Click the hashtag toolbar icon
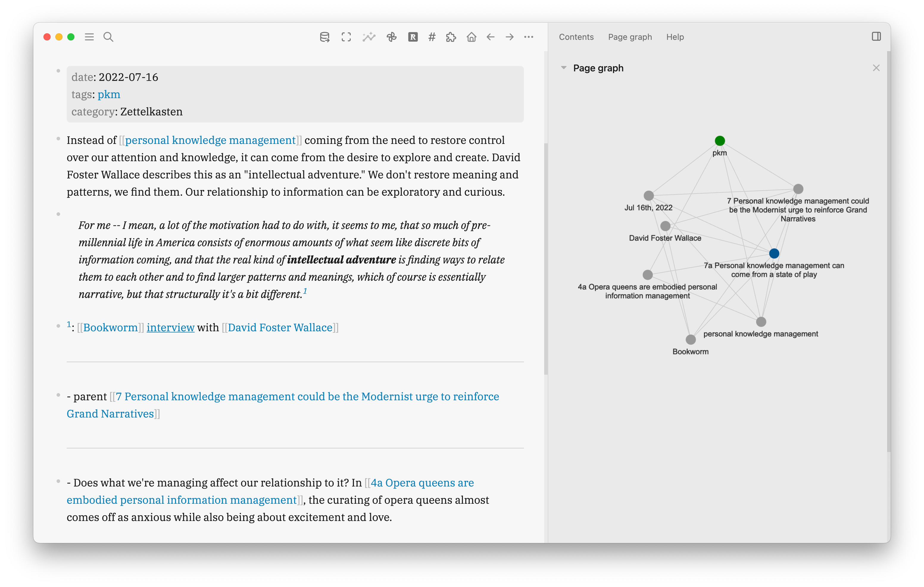Image resolution: width=924 pixels, height=587 pixels. coord(432,37)
